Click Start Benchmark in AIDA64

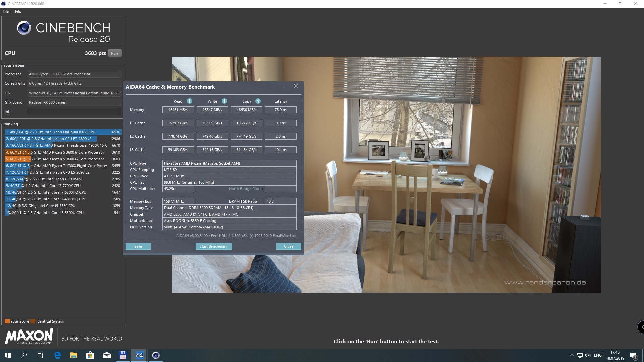click(213, 246)
